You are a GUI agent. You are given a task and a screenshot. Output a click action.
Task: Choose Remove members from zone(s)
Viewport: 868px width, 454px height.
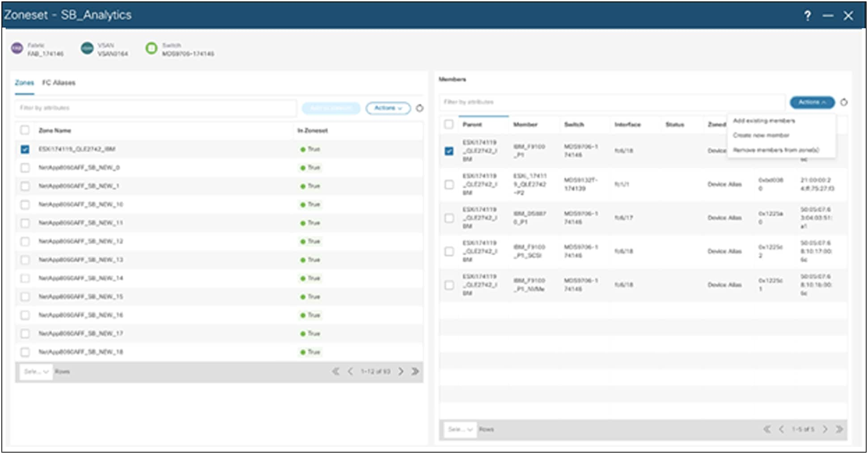pyautogui.click(x=776, y=150)
